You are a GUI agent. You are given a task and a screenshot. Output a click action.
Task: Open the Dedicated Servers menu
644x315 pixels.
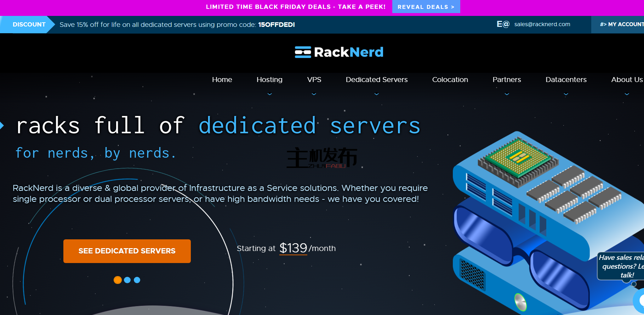pyautogui.click(x=377, y=80)
